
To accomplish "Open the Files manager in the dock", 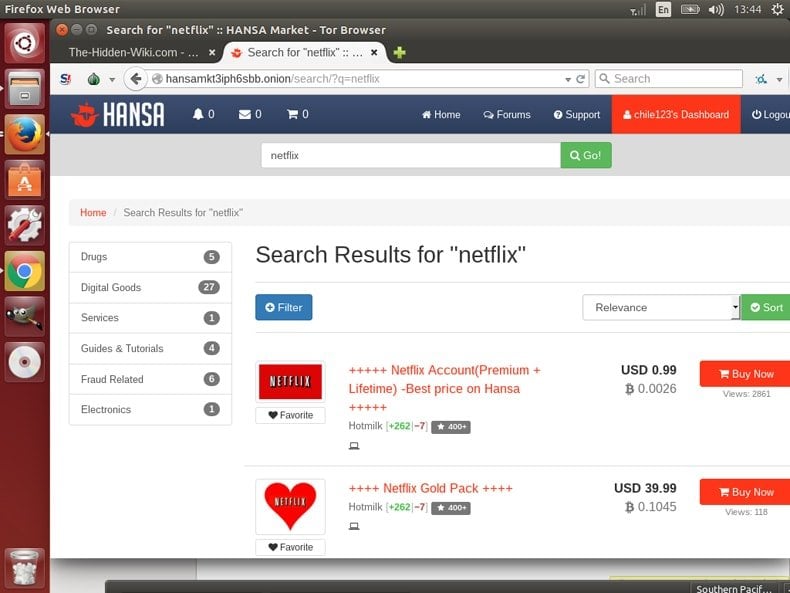I will [x=24, y=89].
